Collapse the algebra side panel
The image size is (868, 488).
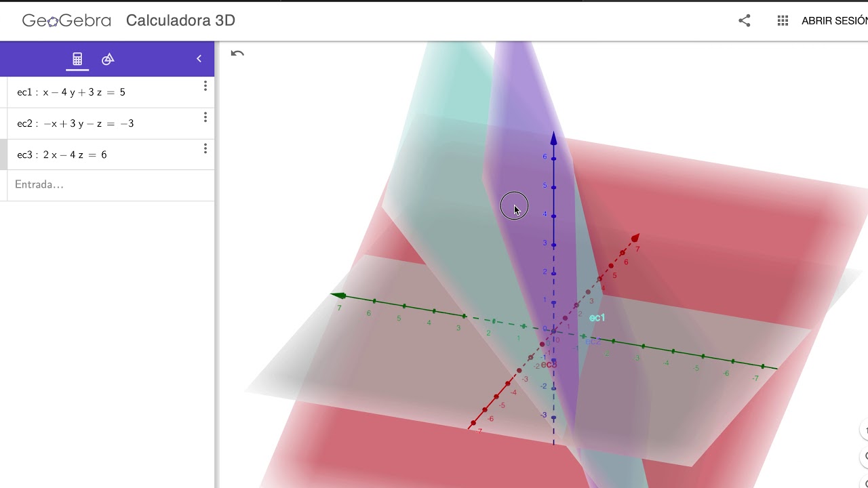(199, 59)
